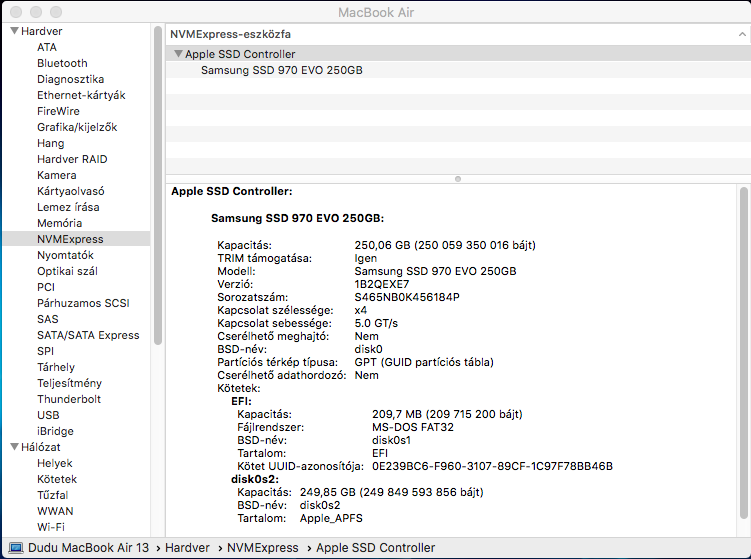Select Hang in the sidebar

(50, 143)
